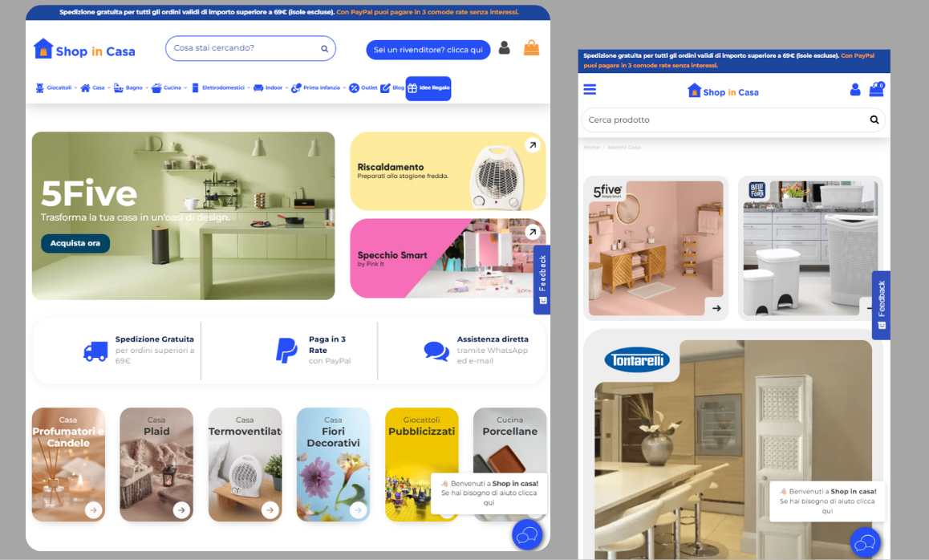The width and height of the screenshot is (929, 560).
Task: Open the mobile user account icon
Action: 855,90
